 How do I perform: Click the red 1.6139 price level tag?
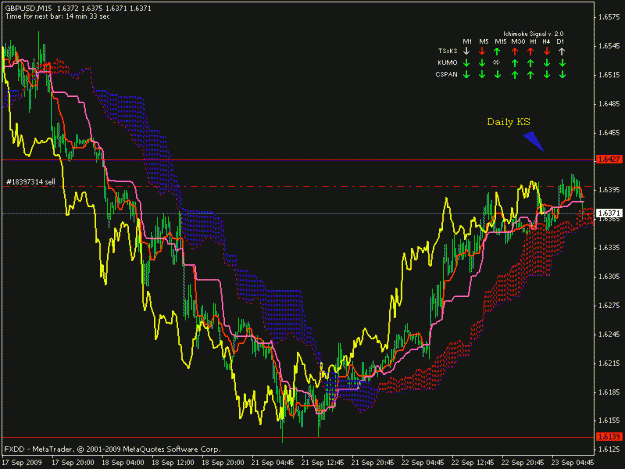[609, 437]
